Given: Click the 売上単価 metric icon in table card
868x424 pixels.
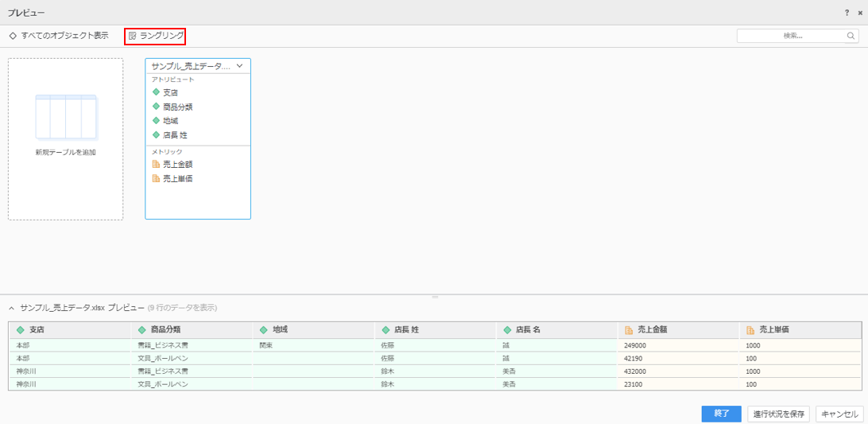Looking at the screenshot, I should [156, 178].
